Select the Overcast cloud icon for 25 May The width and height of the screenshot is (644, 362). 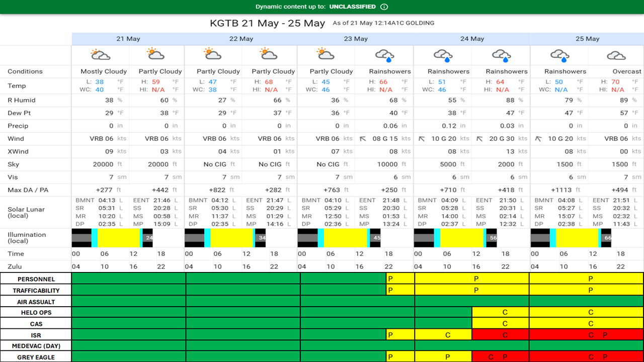click(x=616, y=55)
